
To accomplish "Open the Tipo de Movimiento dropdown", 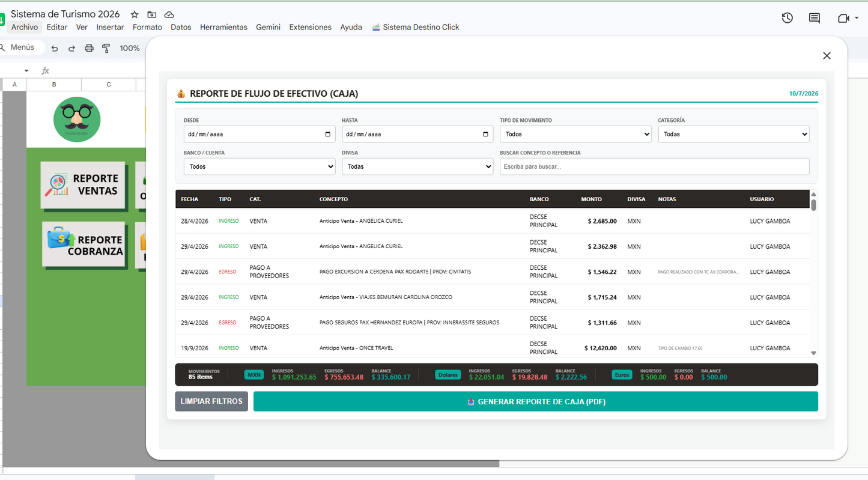I will 575,134.
